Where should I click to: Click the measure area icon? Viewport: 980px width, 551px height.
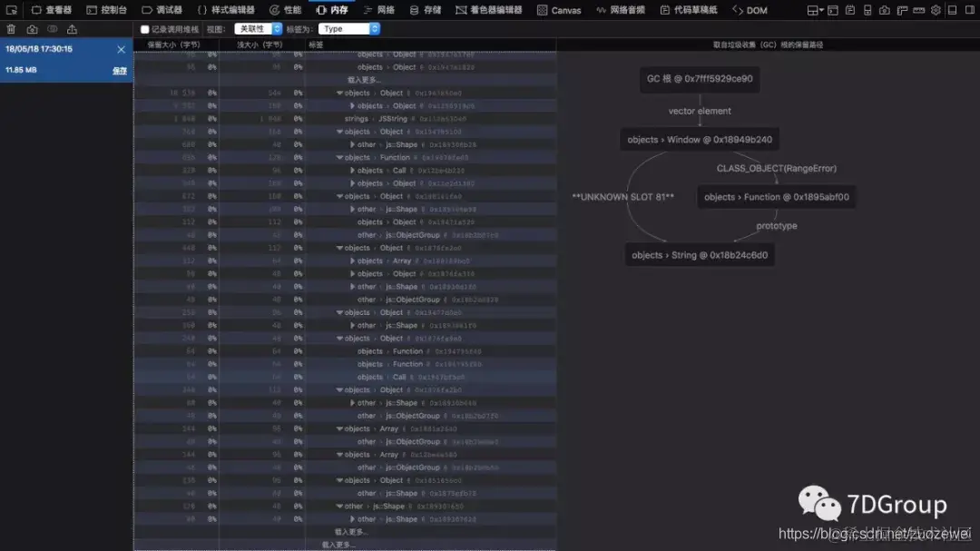click(918, 10)
